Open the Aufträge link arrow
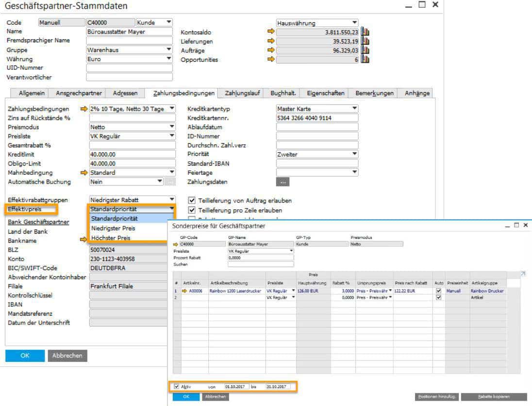 (271, 50)
